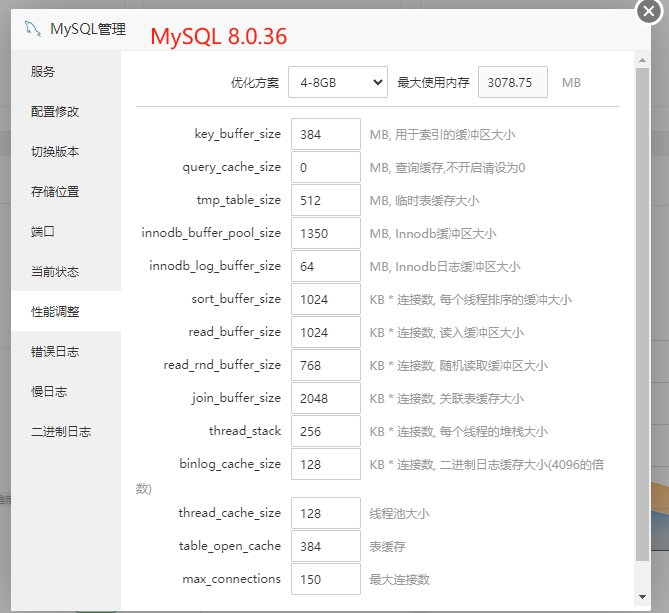Edit the max_connections field
This screenshot has height=613, width=669.
tap(326, 579)
